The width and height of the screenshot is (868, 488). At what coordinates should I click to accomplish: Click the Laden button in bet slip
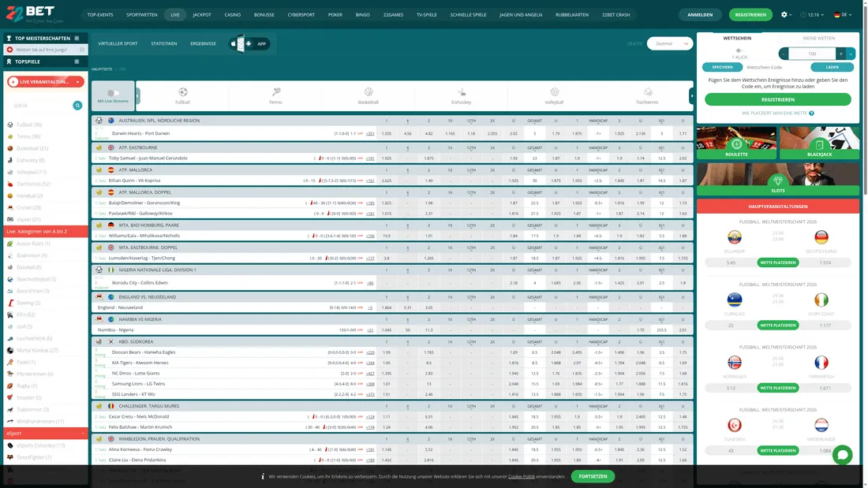(x=832, y=67)
